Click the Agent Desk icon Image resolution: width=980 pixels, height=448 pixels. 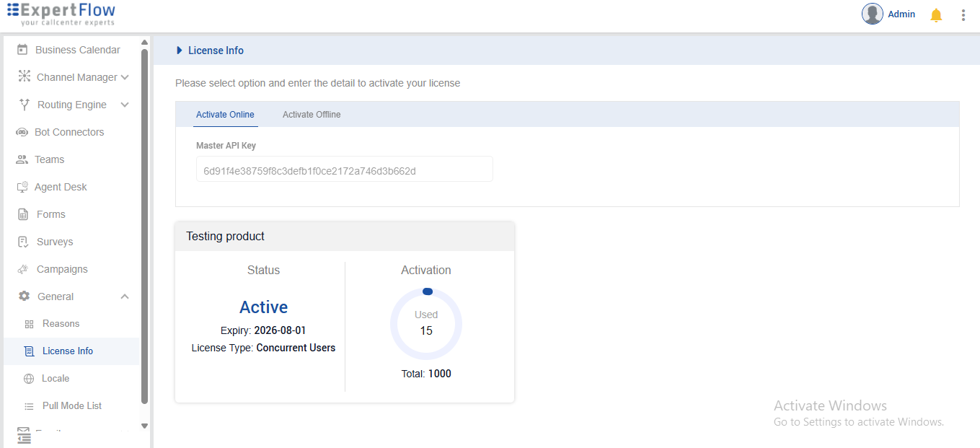[22, 187]
